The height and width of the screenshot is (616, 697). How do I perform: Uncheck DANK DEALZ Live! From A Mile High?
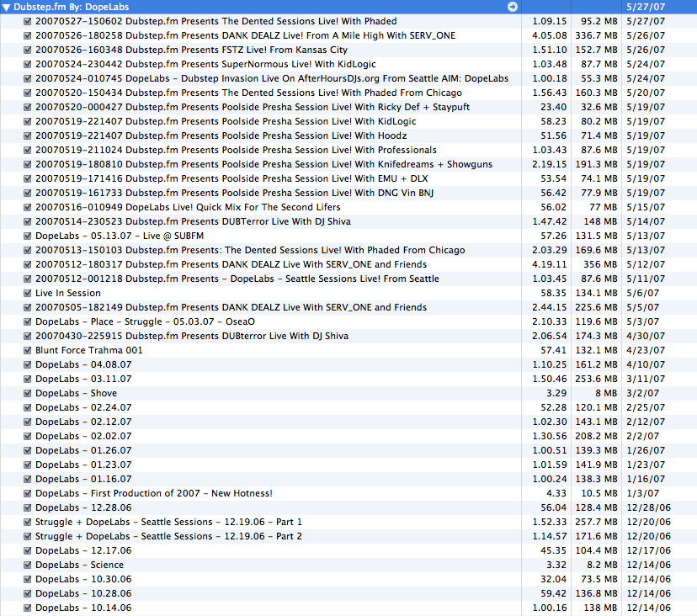point(27,35)
